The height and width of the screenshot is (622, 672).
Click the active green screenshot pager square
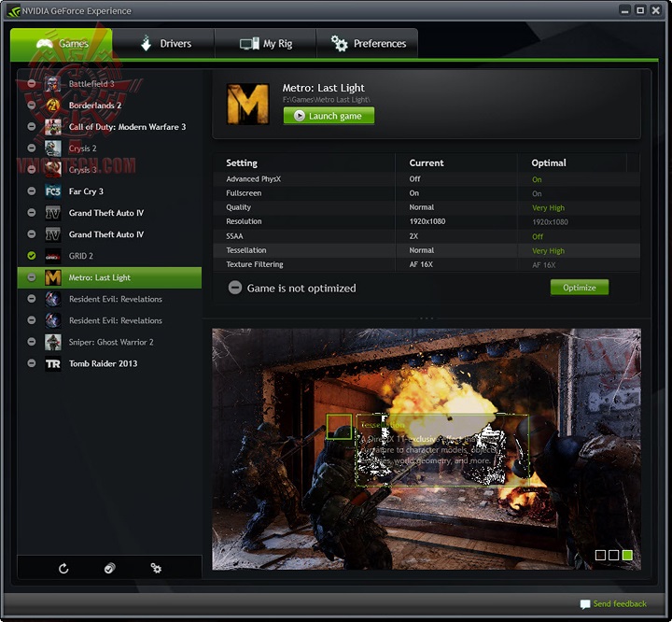click(627, 556)
